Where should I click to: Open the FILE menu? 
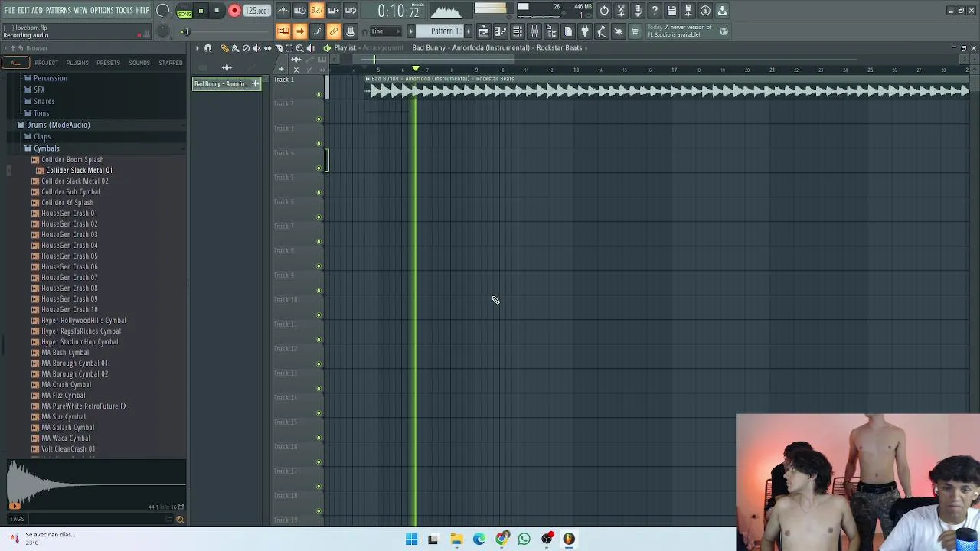(9, 11)
